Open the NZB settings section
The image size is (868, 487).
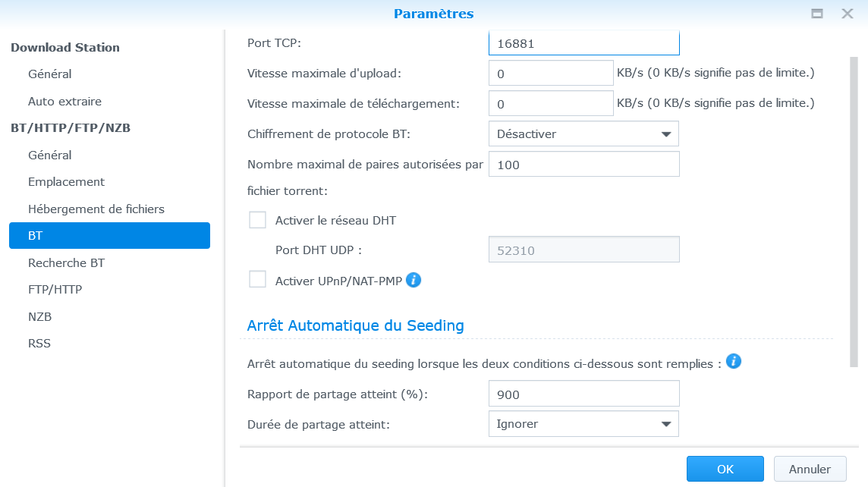tap(39, 316)
